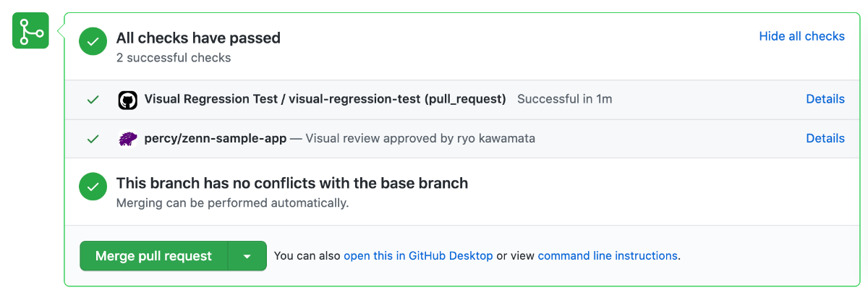Viewport: 868px width, 298px height.
Task: Click the checkmark next to percy/zenn-sample-app row
Action: click(93, 139)
